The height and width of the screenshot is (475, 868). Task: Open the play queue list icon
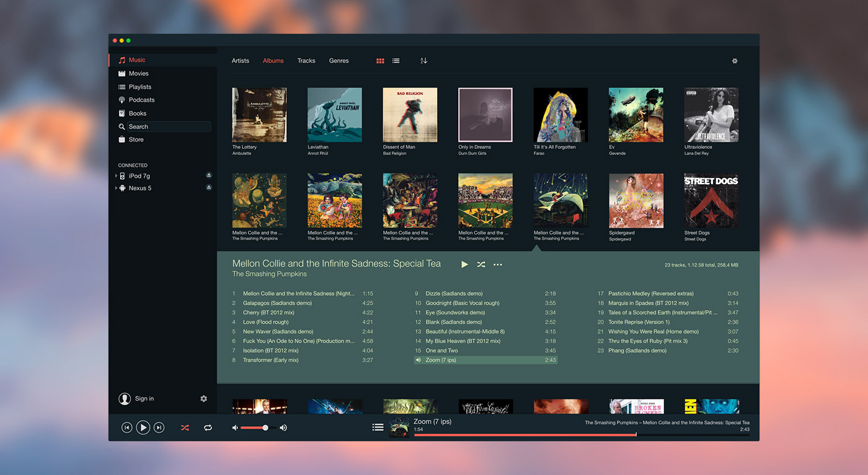(x=378, y=427)
